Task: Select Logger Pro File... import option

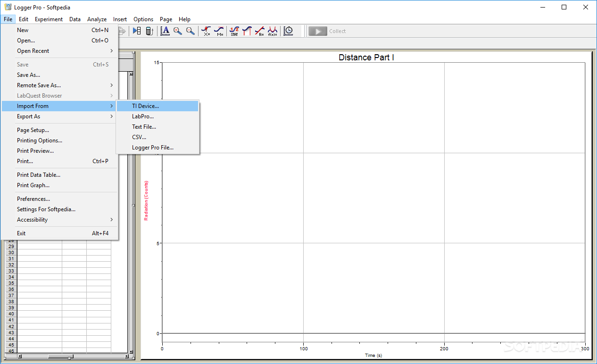Action: [x=158, y=148]
